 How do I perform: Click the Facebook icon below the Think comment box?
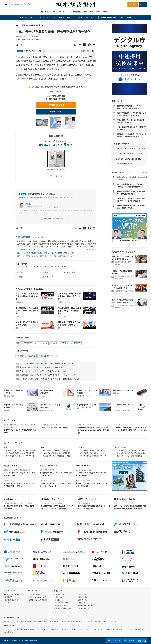point(89,228)
